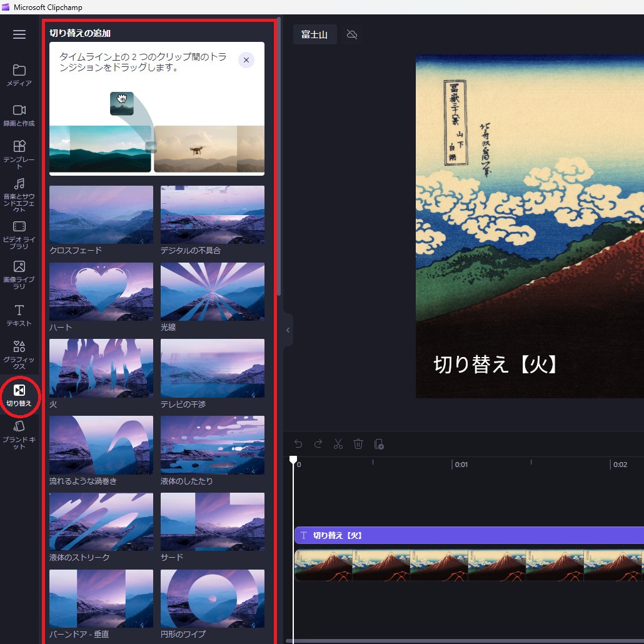Close the transition drag hint card
This screenshot has width=644, height=644.
pyautogui.click(x=246, y=60)
